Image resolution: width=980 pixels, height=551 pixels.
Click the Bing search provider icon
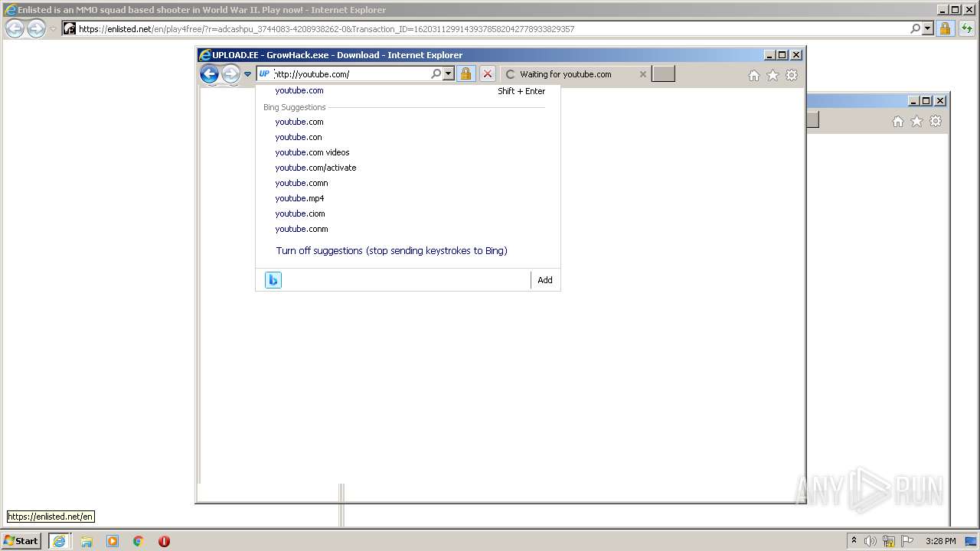(x=273, y=280)
